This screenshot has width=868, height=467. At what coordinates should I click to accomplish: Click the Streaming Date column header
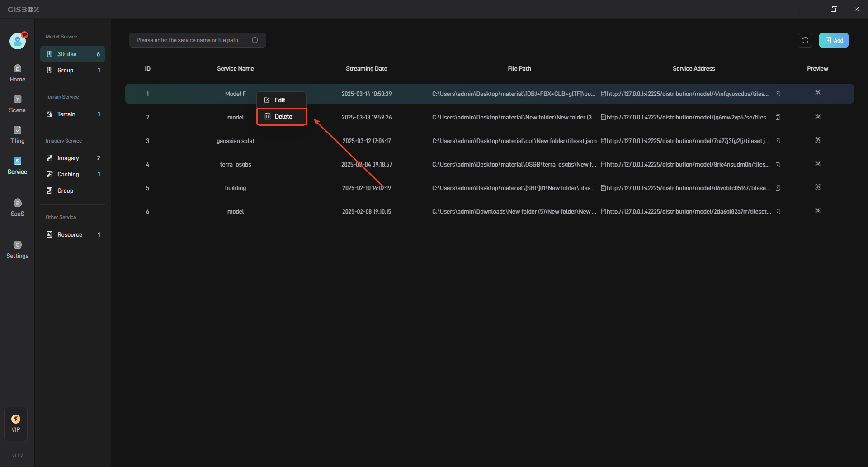[367, 68]
